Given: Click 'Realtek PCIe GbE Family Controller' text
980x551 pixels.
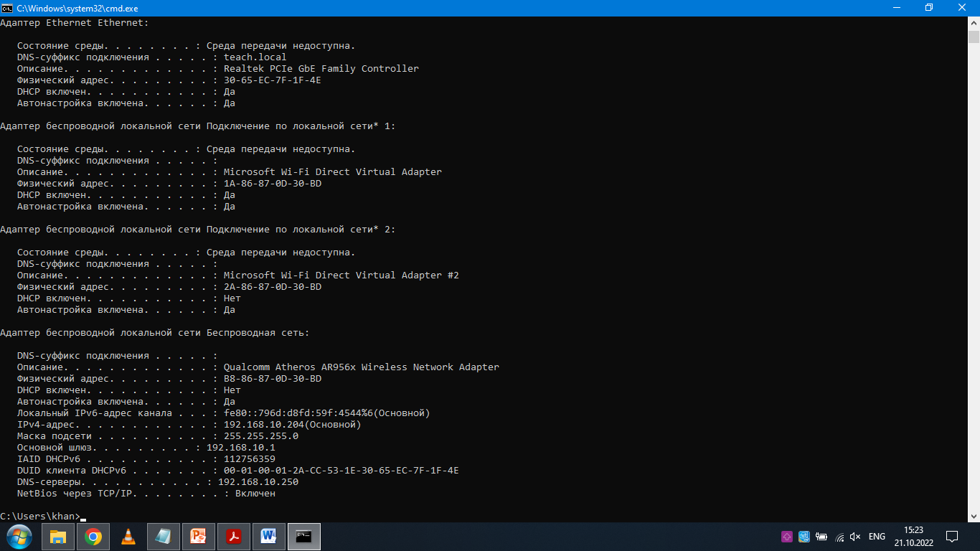Looking at the screenshot, I should pos(321,69).
